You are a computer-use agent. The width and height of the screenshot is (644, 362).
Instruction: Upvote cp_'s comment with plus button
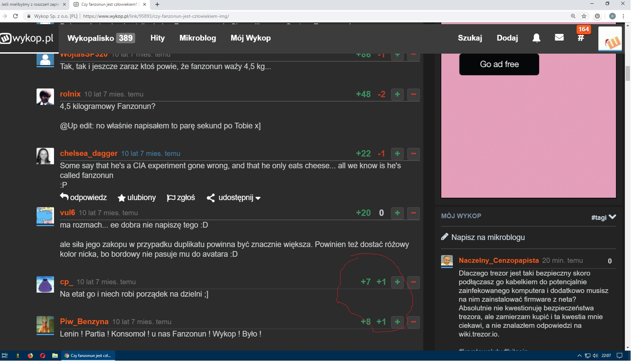(397, 282)
